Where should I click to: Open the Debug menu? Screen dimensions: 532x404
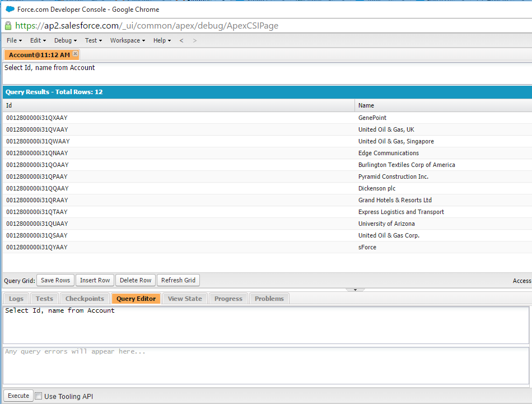64,40
